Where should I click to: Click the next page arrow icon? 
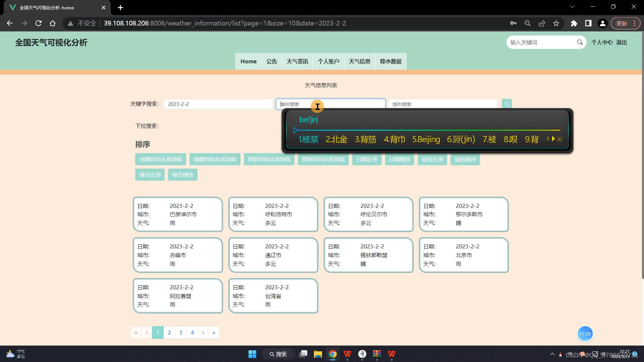point(203,332)
